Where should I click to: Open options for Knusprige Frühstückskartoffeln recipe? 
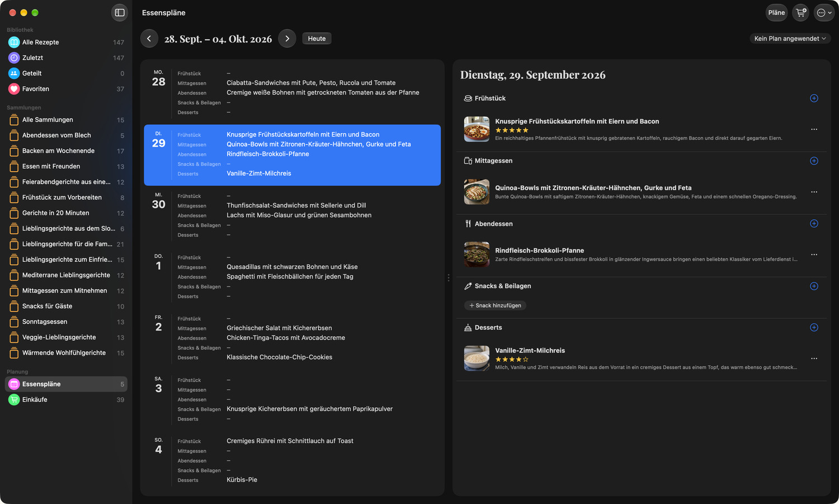coord(814,129)
